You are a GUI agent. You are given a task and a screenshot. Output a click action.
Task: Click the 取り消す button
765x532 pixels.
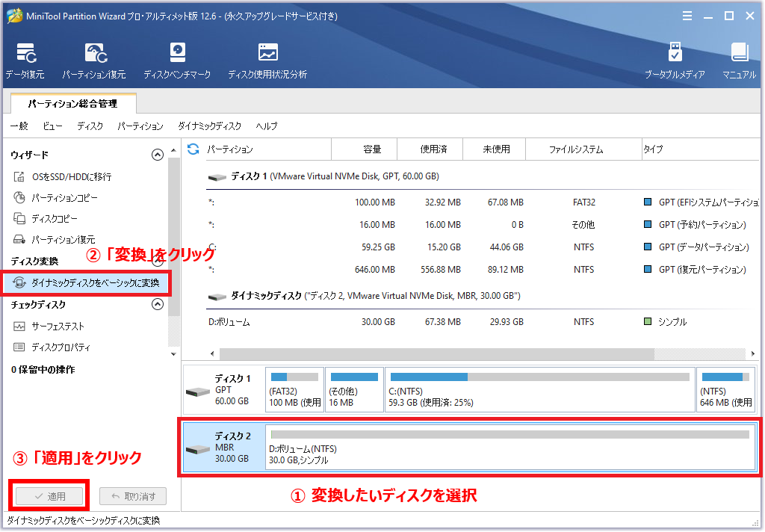[133, 496]
